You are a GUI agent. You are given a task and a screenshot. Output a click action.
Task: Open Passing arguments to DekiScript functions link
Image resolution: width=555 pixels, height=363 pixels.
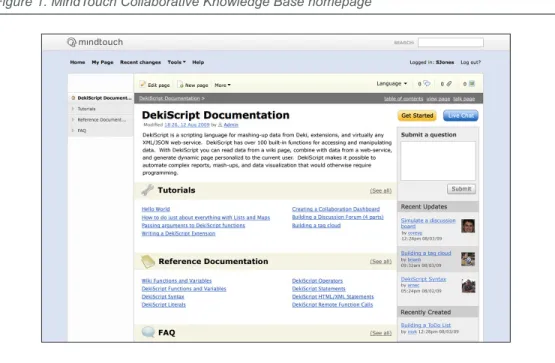coord(193,225)
